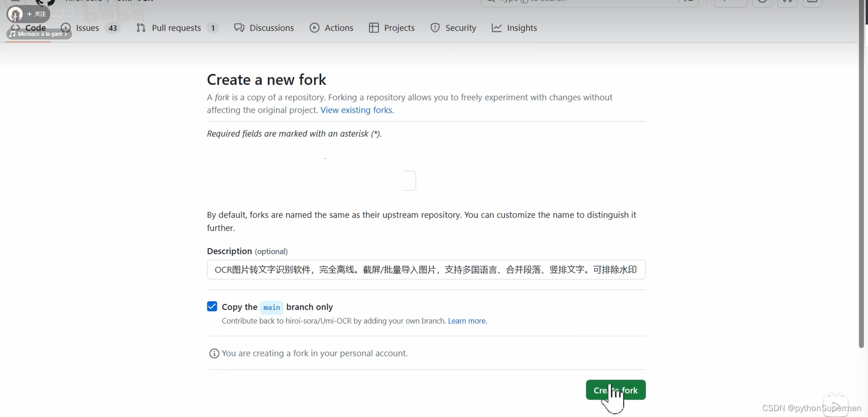Screen dimensions: 868x417
Task: Click the Pull requests count badge 1
Action: tap(213, 28)
